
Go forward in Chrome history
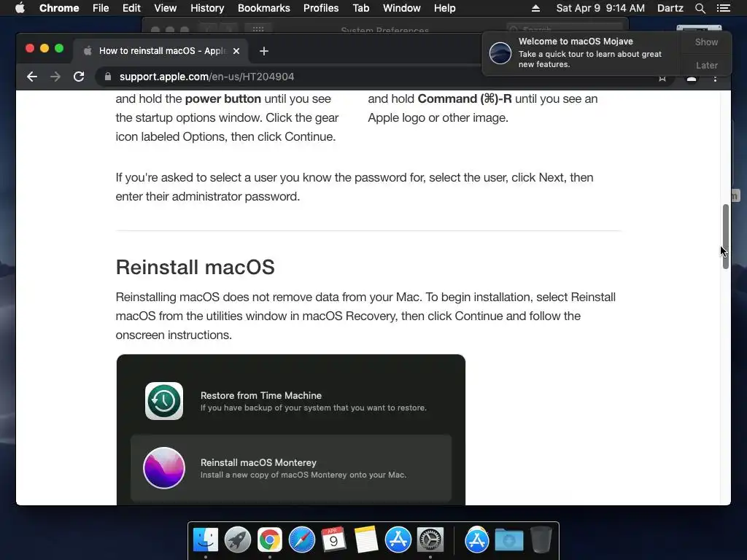point(55,77)
